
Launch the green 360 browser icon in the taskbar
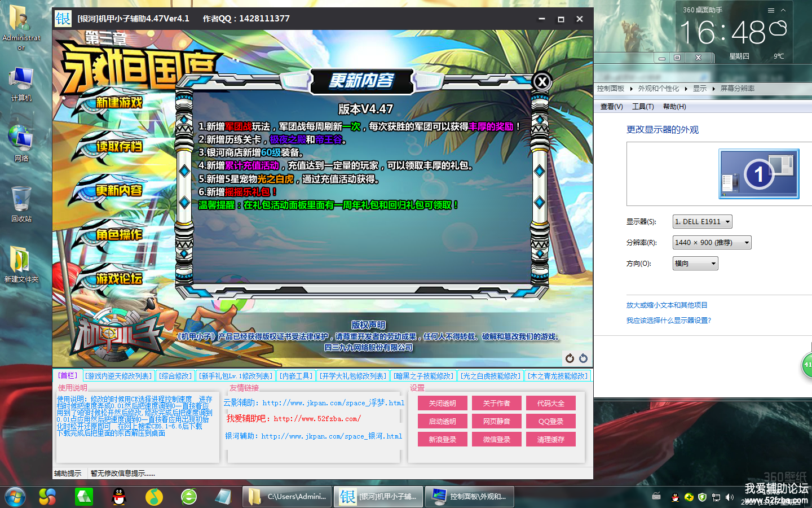189,497
